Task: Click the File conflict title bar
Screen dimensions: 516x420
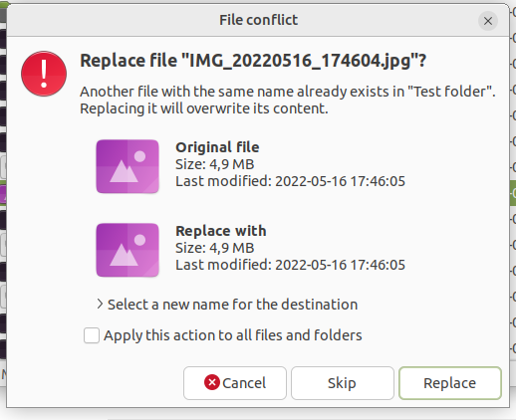Action: coord(258,20)
